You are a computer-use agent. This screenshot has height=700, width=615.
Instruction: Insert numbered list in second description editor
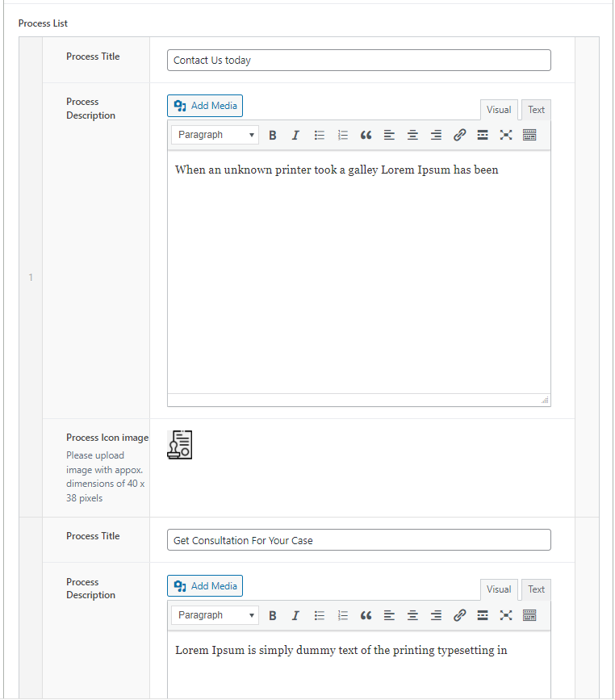pyautogui.click(x=342, y=615)
